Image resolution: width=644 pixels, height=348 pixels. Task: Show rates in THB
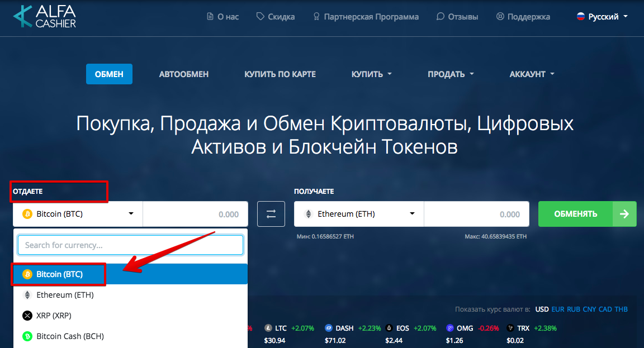point(621,309)
